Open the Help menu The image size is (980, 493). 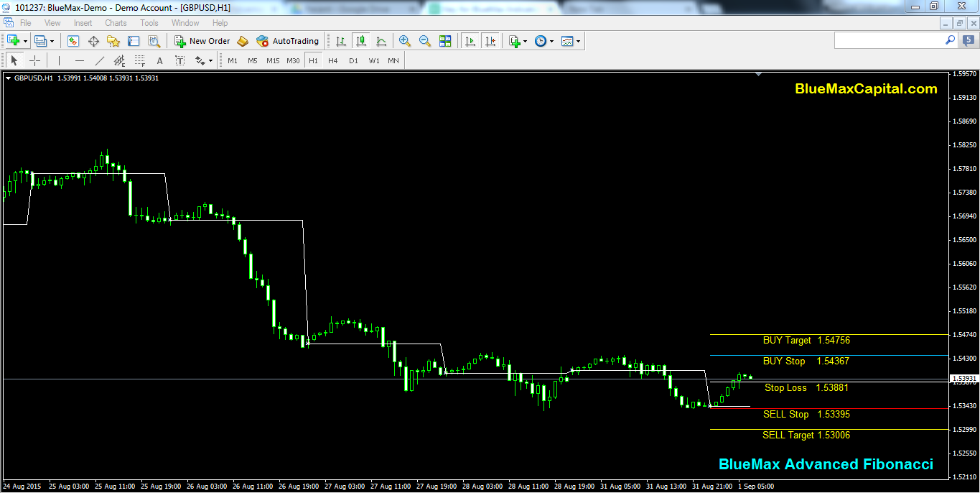coord(220,23)
